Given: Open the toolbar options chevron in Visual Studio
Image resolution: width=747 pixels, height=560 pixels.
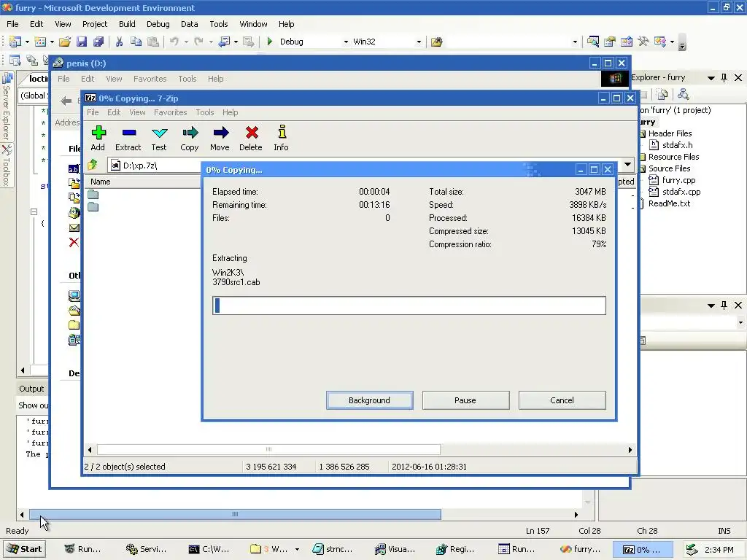Looking at the screenshot, I should 682,43.
